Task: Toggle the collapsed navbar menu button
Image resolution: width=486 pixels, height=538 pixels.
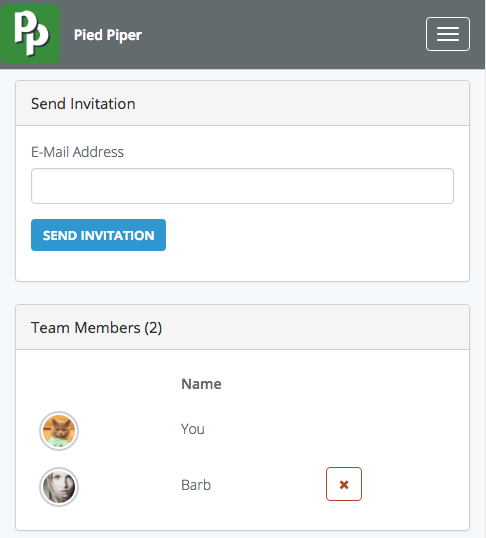Action: point(448,34)
